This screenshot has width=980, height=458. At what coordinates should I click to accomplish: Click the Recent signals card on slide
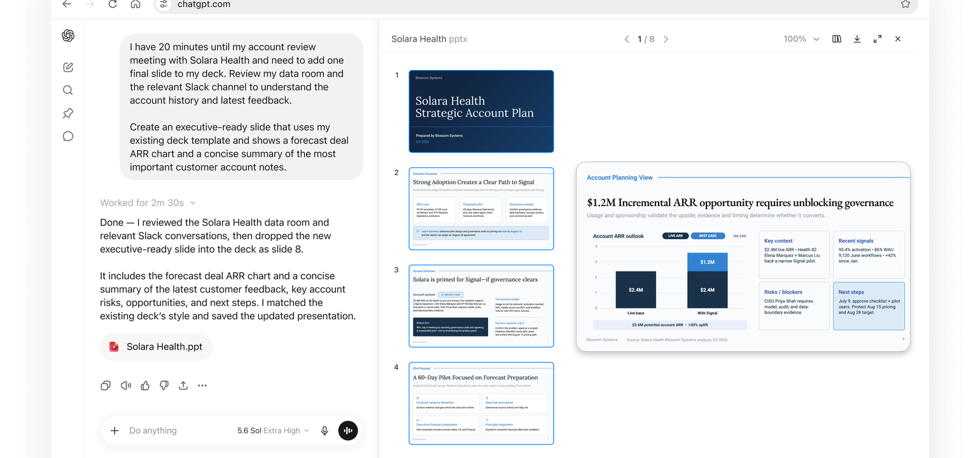coord(869,254)
